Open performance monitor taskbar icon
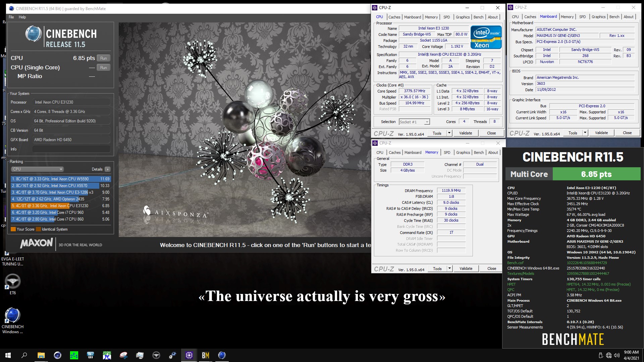The image size is (644, 362). click(x=140, y=355)
